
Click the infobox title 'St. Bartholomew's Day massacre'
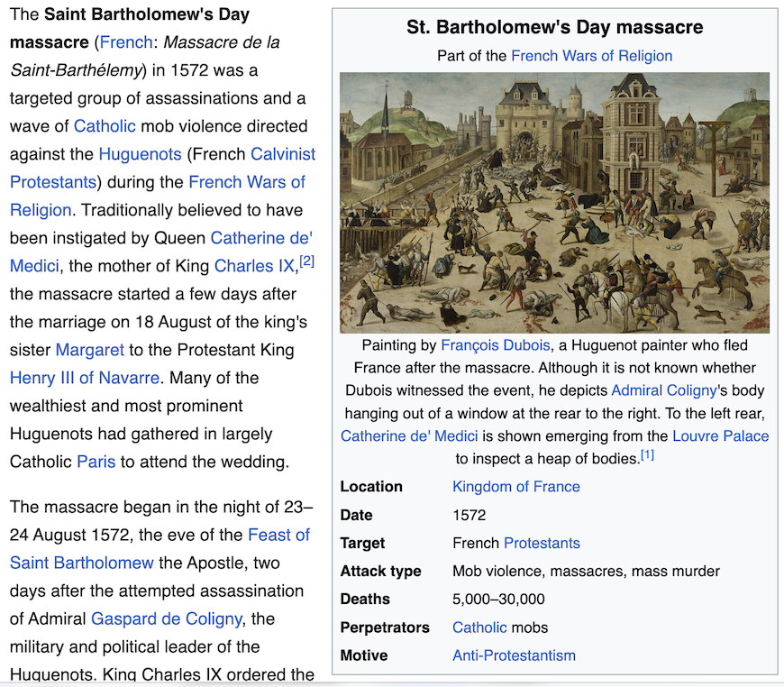pyautogui.click(x=554, y=27)
